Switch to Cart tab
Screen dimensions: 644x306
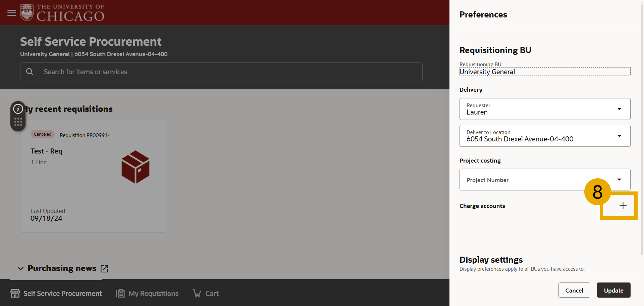(206, 293)
